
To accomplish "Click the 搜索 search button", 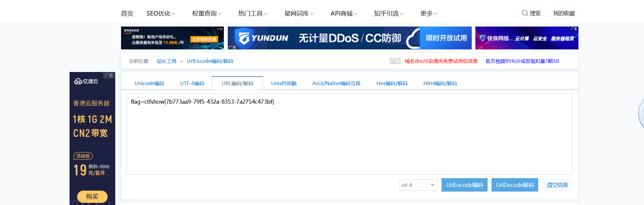I will click(531, 13).
